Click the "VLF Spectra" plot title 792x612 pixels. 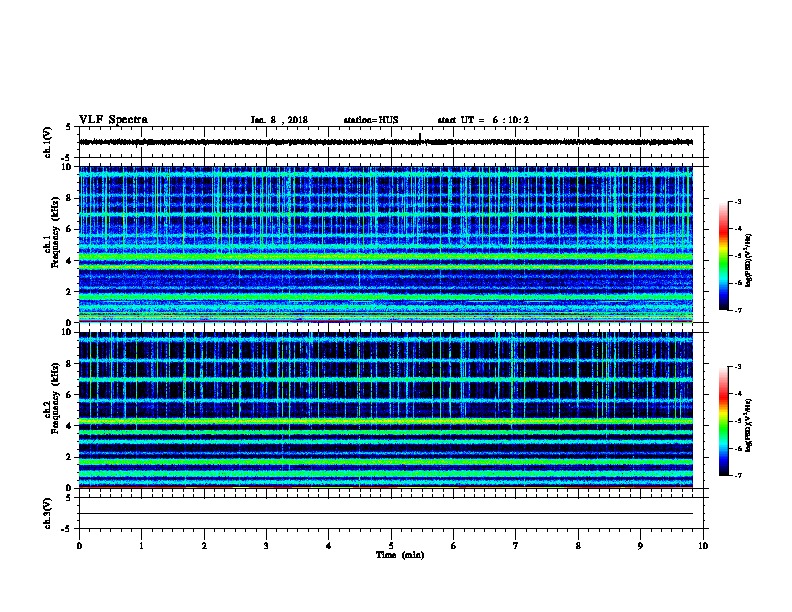[113, 120]
